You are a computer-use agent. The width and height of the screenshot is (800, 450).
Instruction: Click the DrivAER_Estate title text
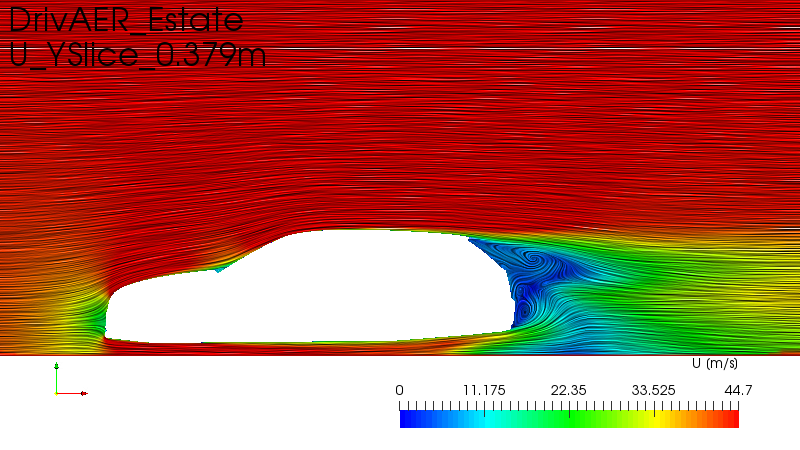click(x=126, y=20)
